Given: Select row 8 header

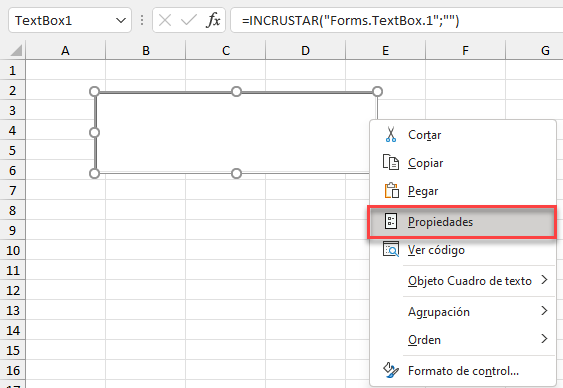Looking at the screenshot, I should tap(13, 210).
